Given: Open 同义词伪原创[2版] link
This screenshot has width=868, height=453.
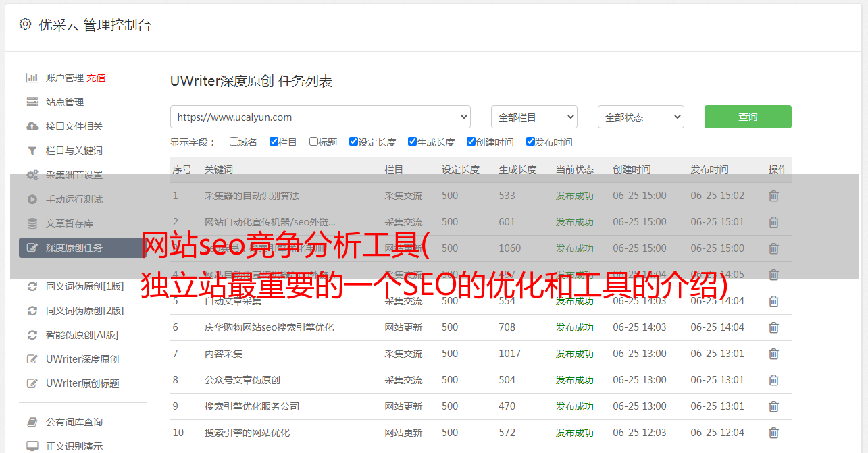Looking at the screenshot, I should [x=85, y=311].
